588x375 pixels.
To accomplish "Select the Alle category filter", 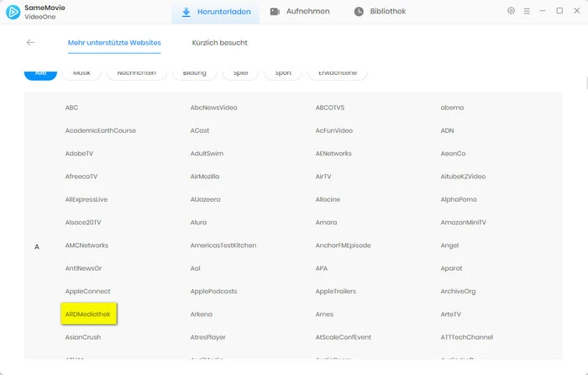I will [40, 73].
